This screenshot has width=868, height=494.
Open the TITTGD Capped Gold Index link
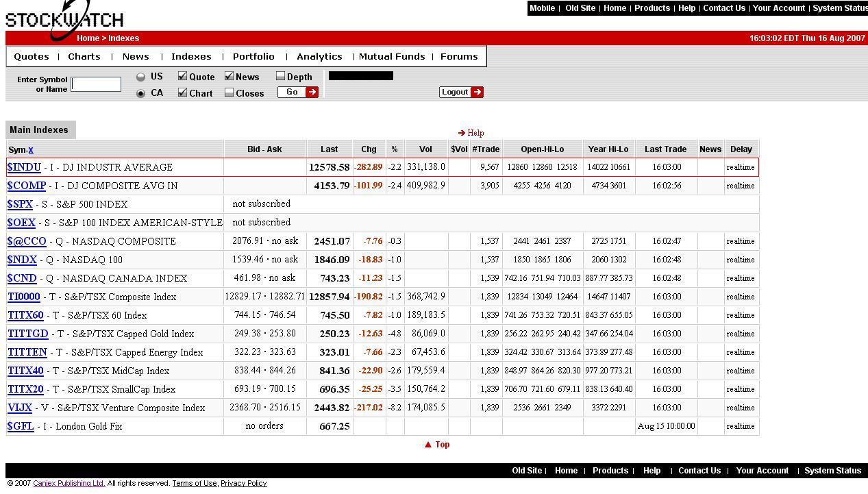tap(28, 334)
